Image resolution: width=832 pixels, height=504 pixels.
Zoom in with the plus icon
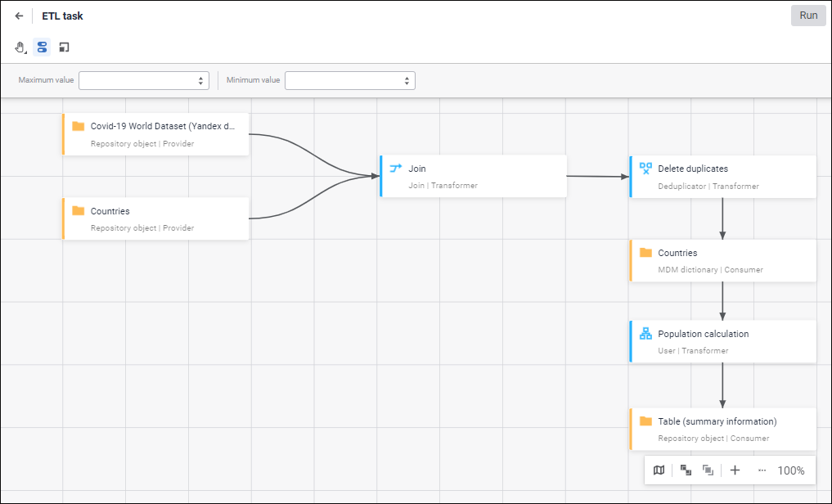click(x=735, y=470)
